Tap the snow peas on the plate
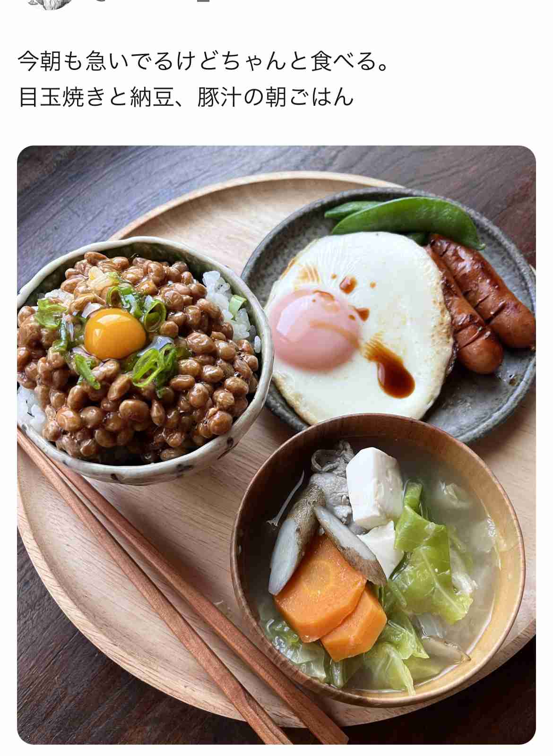Screen dimensions: 553x756 405,218
